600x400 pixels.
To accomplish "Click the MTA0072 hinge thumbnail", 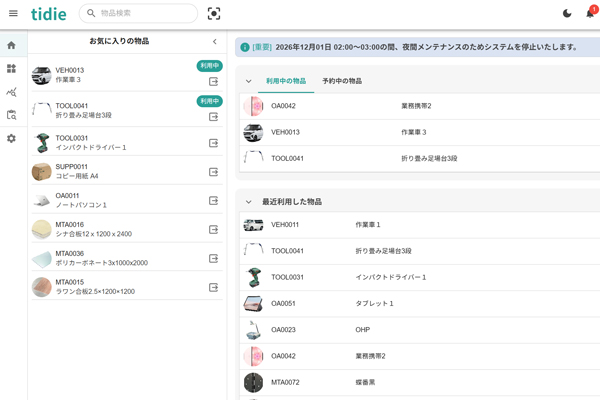I will [x=253, y=382].
